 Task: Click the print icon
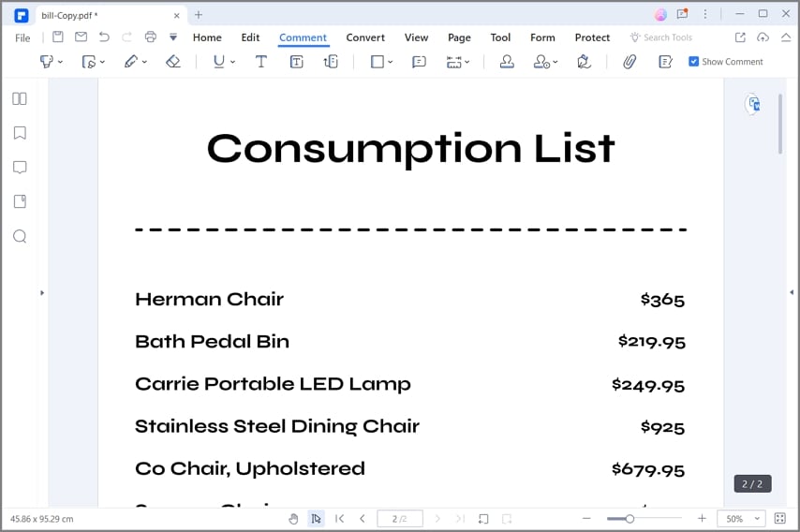pos(150,37)
